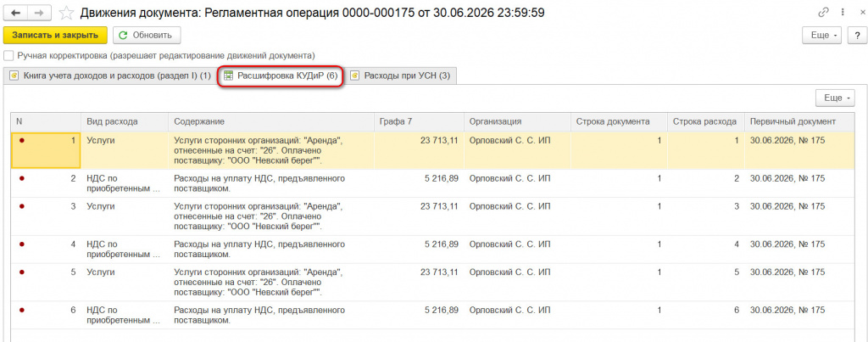Image resolution: width=868 pixels, height=342 pixels.
Task: Select the 'Расшифровка КУДиР (6)' tab
Action: pos(281,76)
